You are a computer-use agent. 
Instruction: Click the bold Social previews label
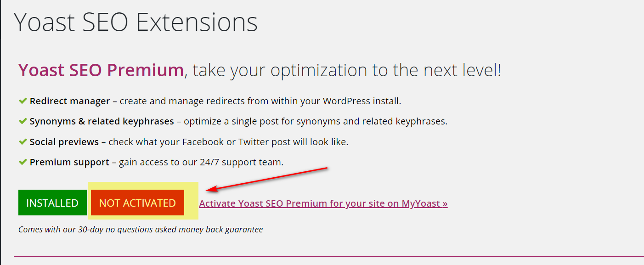coord(64,142)
